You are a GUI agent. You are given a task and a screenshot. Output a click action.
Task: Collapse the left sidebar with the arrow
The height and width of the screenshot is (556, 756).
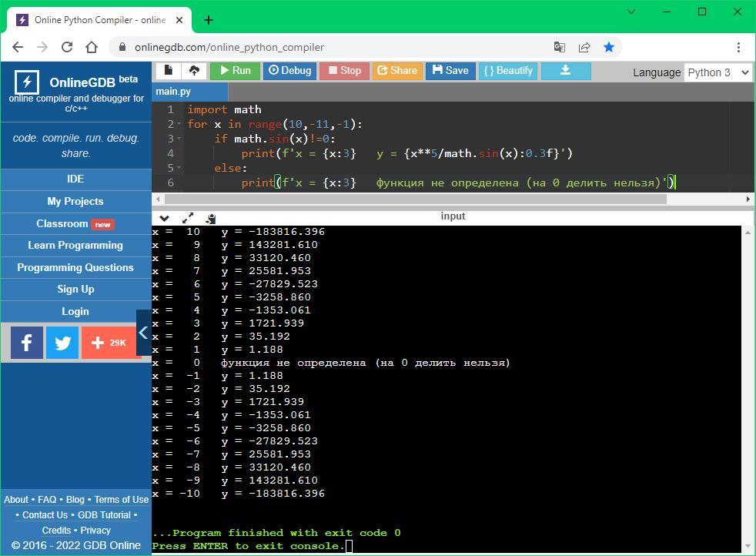[x=143, y=333]
